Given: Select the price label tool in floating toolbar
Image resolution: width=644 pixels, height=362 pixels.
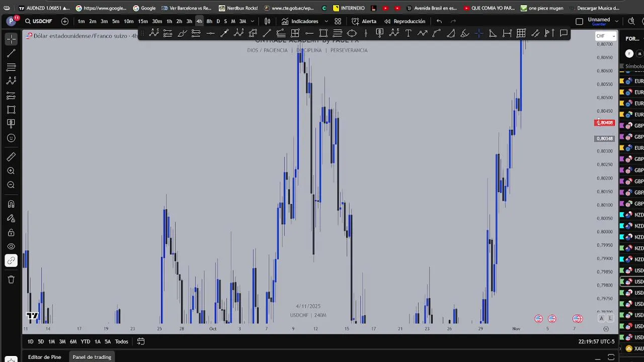Looking at the screenshot, I should tap(380, 33).
